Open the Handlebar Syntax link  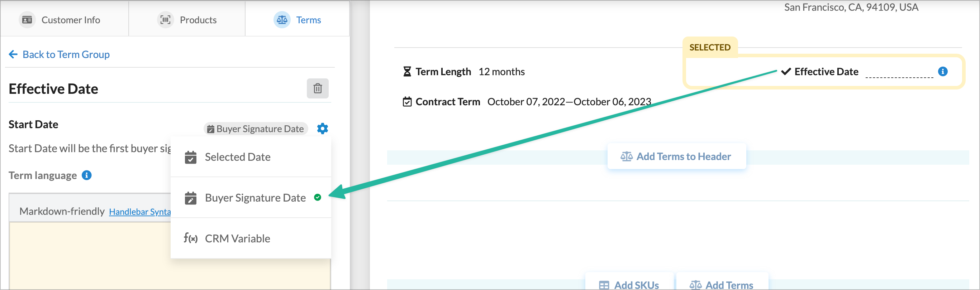coord(140,212)
